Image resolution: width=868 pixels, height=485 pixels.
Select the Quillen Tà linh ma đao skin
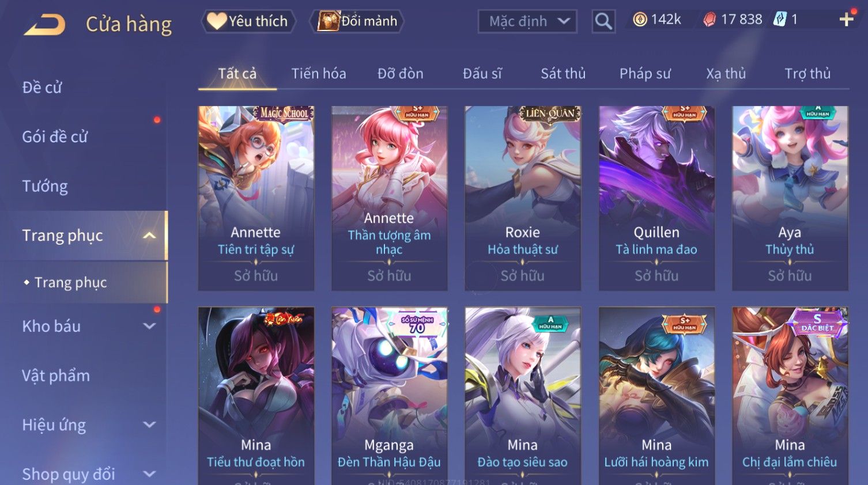656,198
